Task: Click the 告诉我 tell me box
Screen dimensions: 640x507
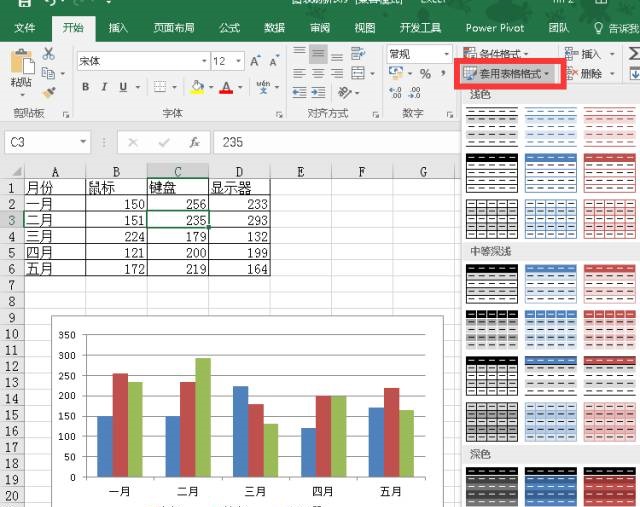Action: click(x=616, y=28)
